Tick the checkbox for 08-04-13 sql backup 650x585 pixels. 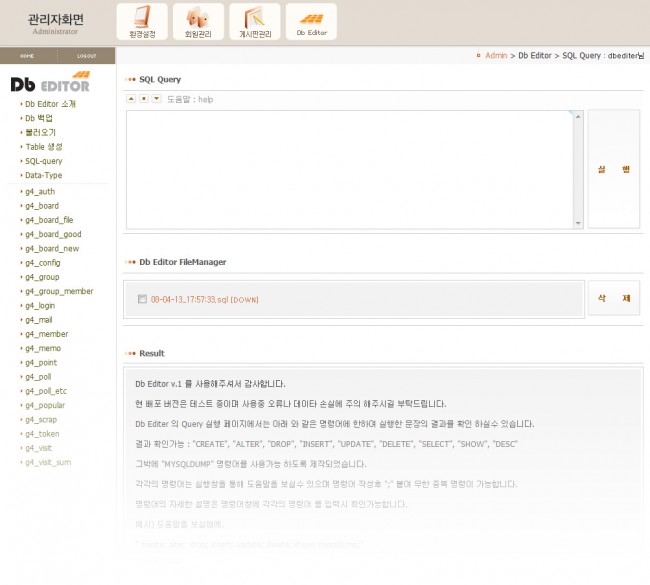[142, 299]
